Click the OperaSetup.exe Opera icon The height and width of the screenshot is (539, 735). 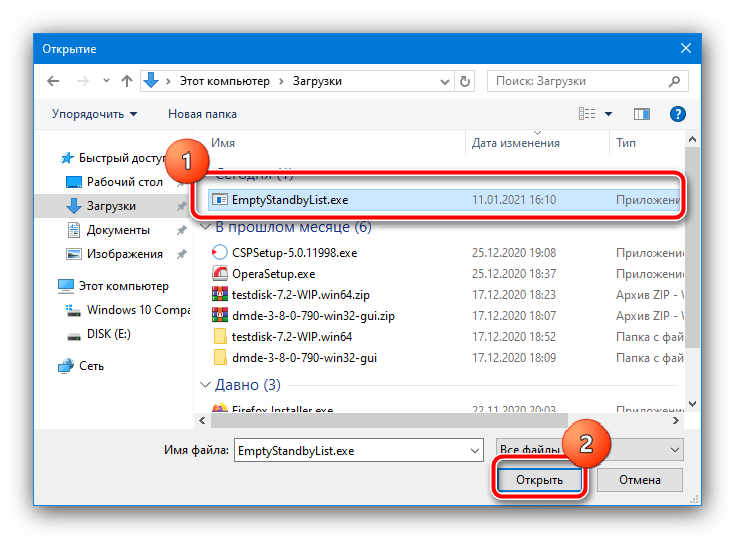[219, 273]
